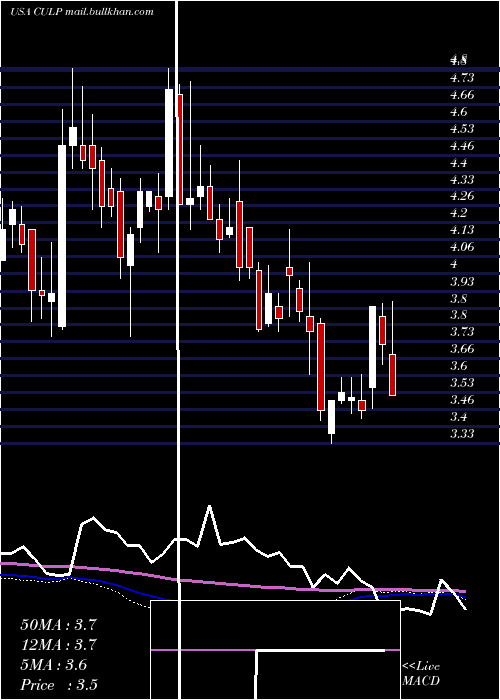
Task: Select the 4.6 price level label
Action: (459, 112)
